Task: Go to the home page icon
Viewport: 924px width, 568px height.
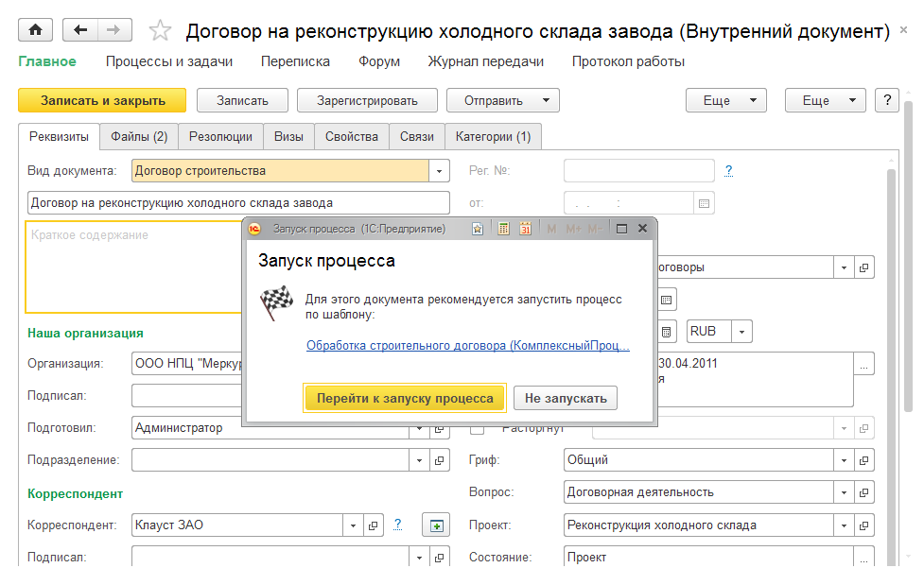Action: pos(35,30)
